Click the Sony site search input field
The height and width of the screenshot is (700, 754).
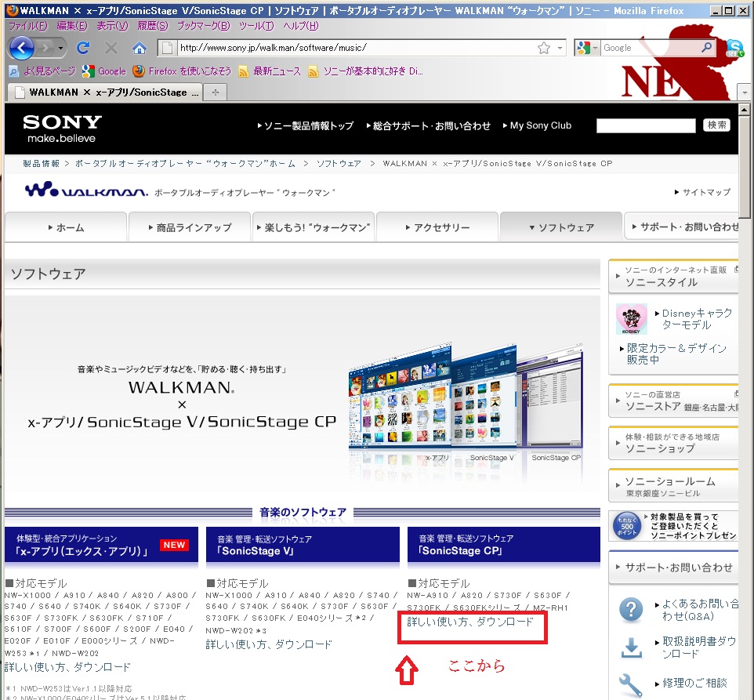pyautogui.click(x=646, y=125)
